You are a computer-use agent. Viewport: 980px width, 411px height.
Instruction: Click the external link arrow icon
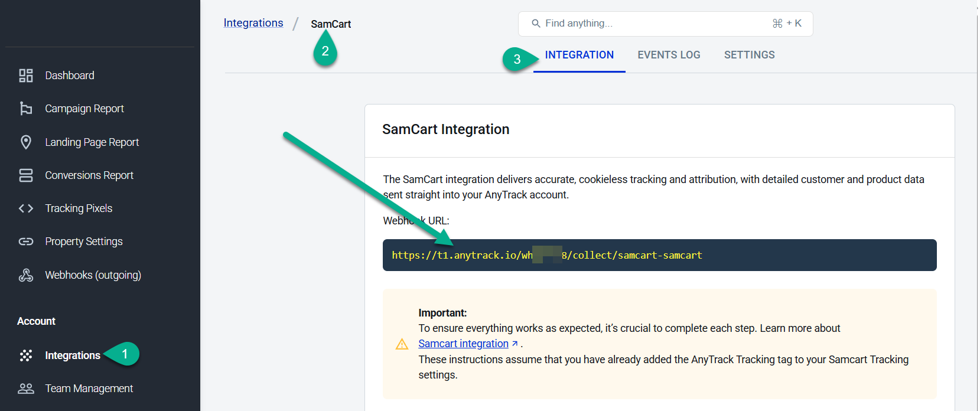pyautogui.click(x=515, y=344)
